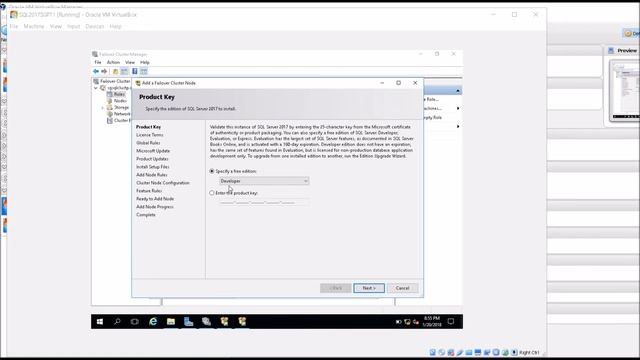Collapse the Actions pane header arrow
Image resolution: width=640 pixels, height=360 pixels.
point(458,91)
